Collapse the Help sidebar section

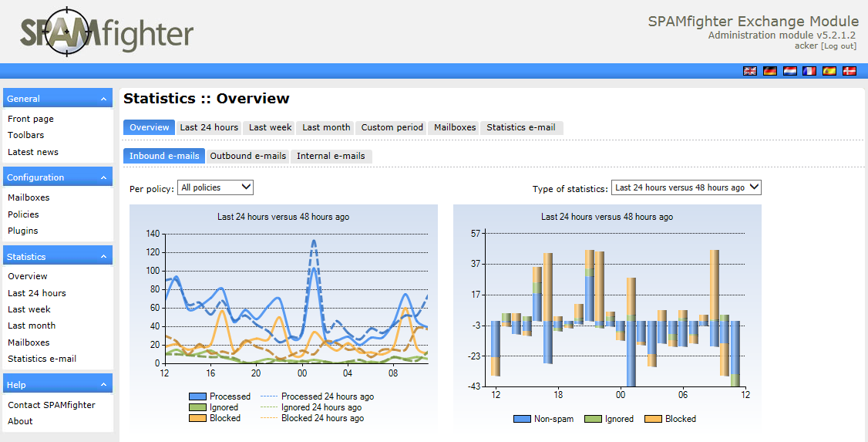coord(103,384)
